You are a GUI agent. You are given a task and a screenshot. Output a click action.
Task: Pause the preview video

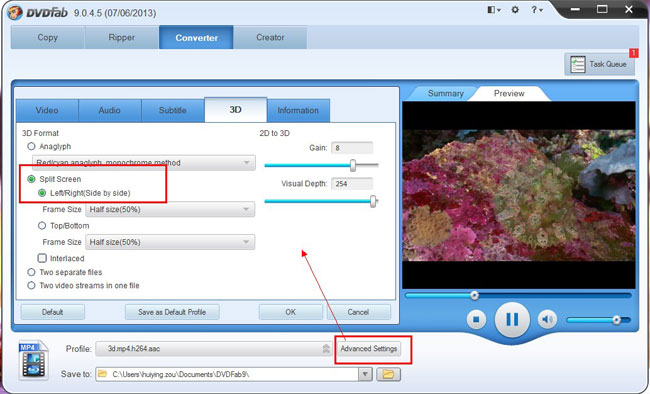pos(512,320)
